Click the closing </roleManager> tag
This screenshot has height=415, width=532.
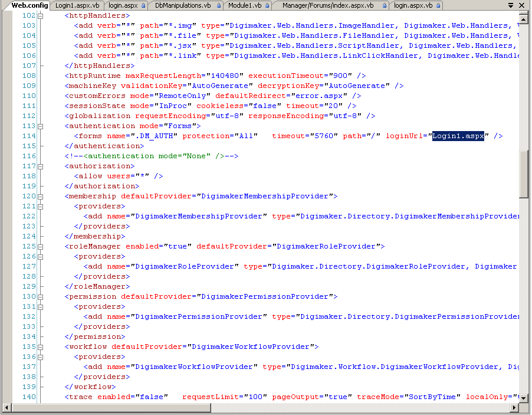(x=97, y=286)
